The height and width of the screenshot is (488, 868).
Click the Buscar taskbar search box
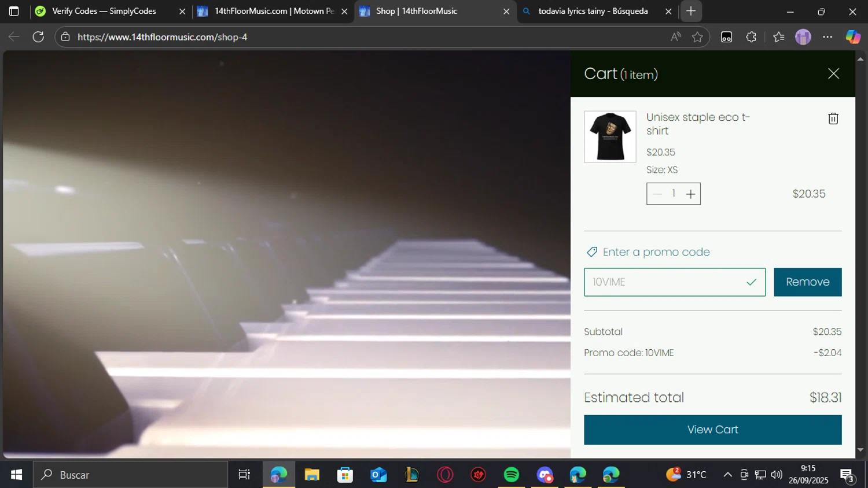[130, 475]
